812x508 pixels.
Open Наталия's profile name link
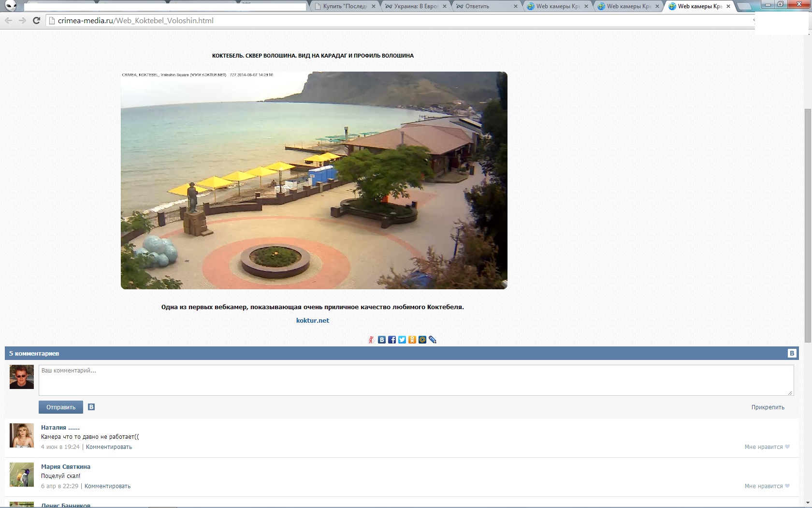point(60,427)
